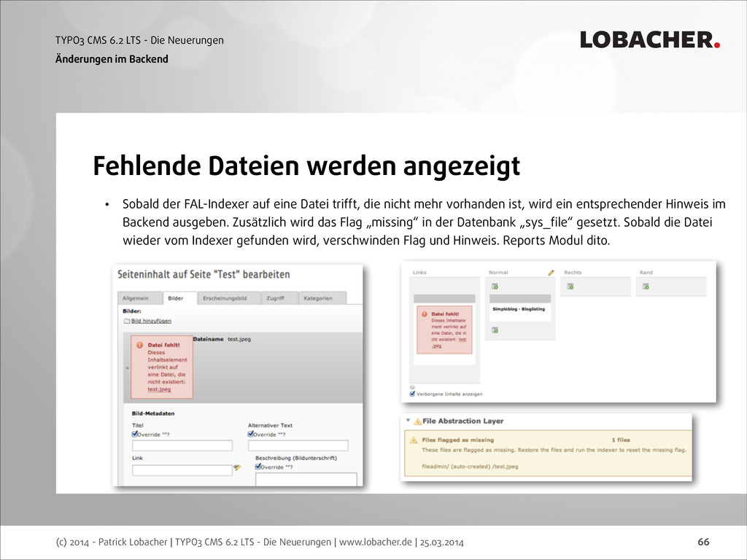Viewport: 747px width, 560px height.
Task: Collapse the File Abstraction Layer section
Action: (408, 421)
